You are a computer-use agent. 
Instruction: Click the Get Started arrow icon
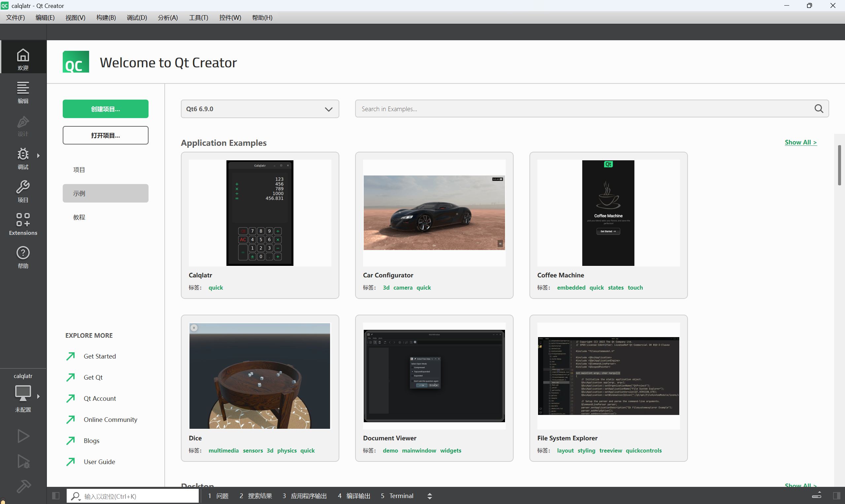71,356
